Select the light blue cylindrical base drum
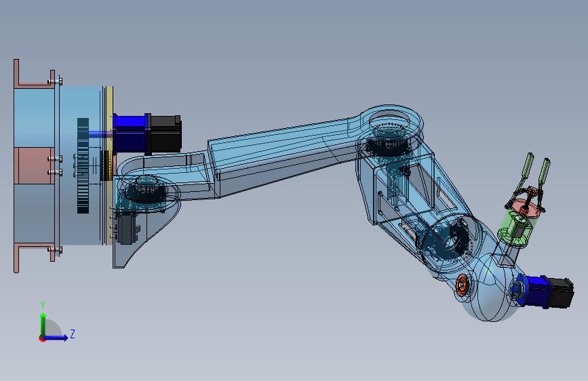Image resolution: width=588 pixels, height=381 pixels. [81, 165]
